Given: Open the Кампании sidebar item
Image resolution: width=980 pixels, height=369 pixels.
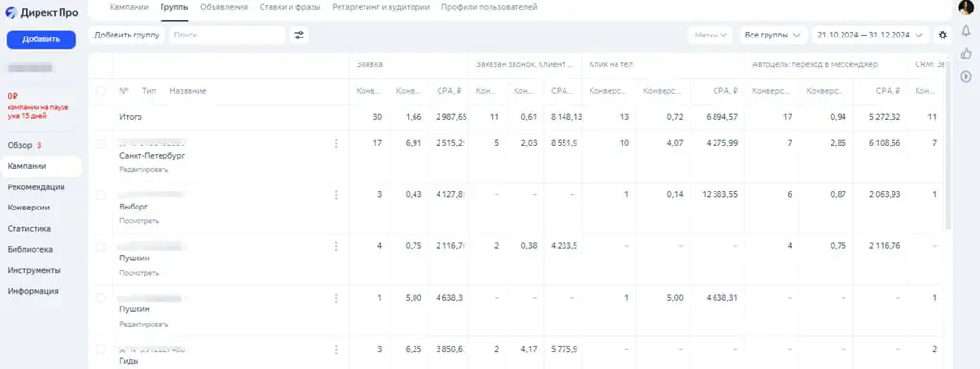Looking at the screenshot, I should tap(40, 166).
